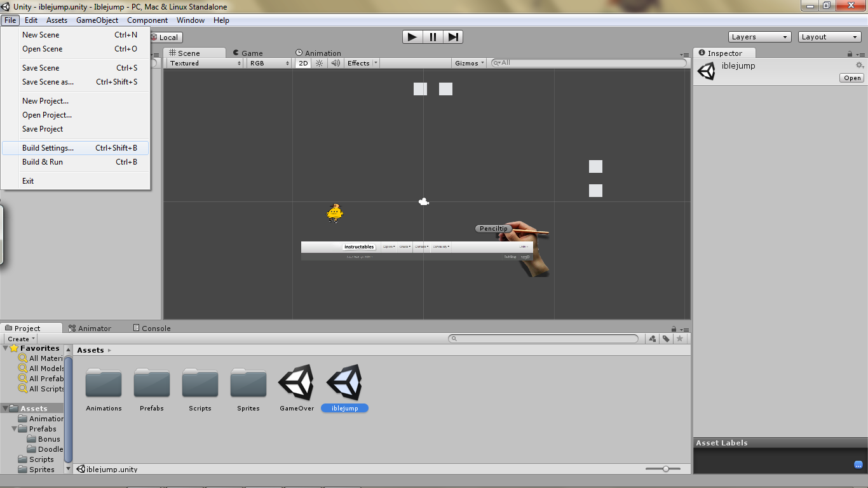Open the Component menu

pyautogui.click(x=147, y=20)
